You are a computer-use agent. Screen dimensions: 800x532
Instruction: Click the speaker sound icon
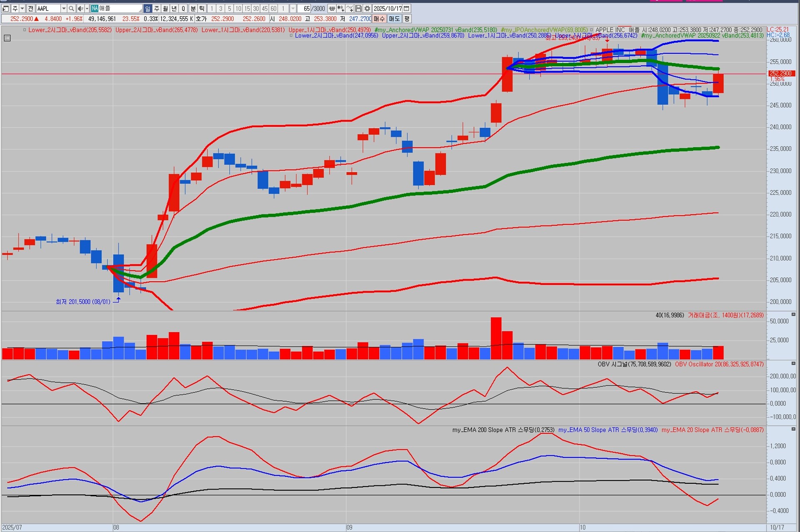[80, 8]
